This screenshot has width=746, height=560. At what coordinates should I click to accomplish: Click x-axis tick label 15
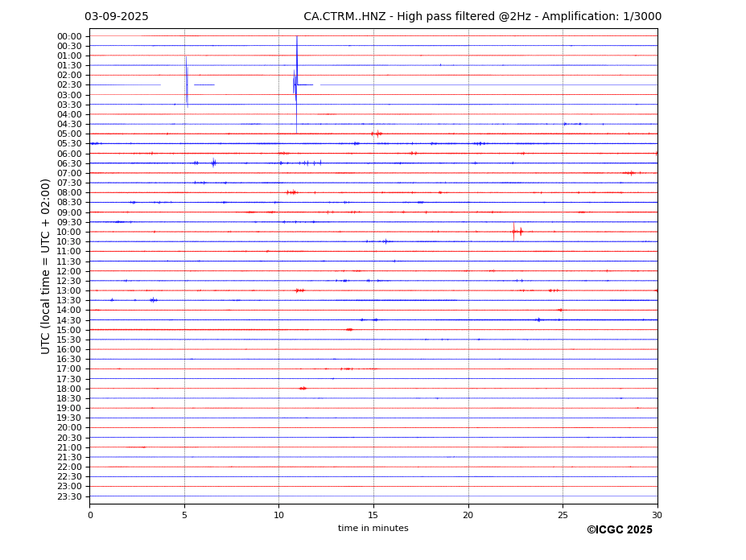tap(373, 515)
